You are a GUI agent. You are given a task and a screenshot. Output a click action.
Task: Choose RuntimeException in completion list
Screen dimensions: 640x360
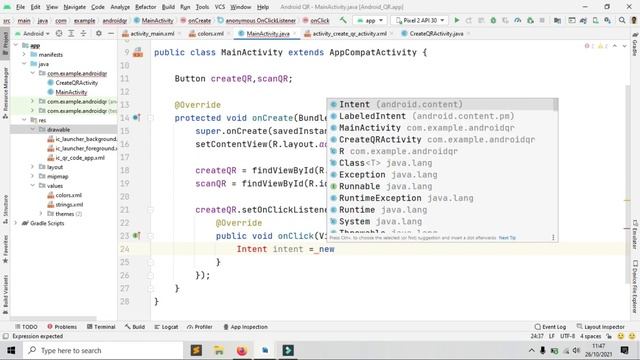pyautogui.click(x=441, y=198)
